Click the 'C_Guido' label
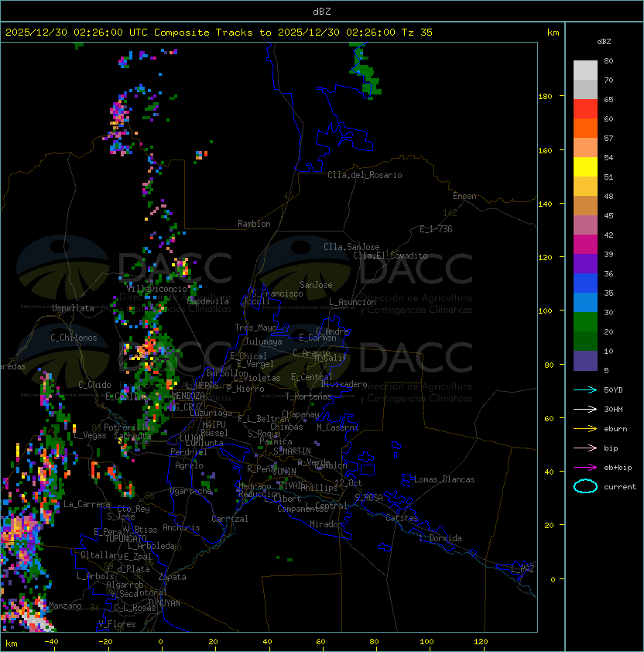644x652 pixels. (x=94, y=385)
